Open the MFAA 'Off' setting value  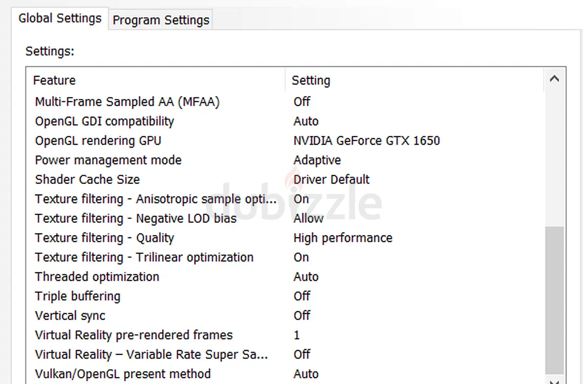(x=302, y=102)
